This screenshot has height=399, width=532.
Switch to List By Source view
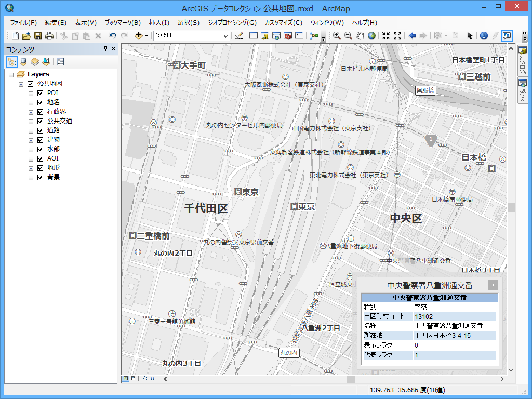coord(23,62)
